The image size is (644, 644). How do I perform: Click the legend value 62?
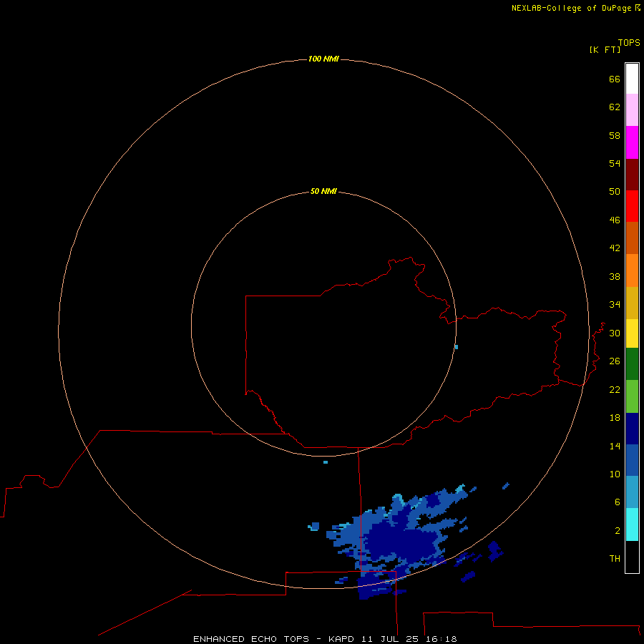[x=615, y=107]
